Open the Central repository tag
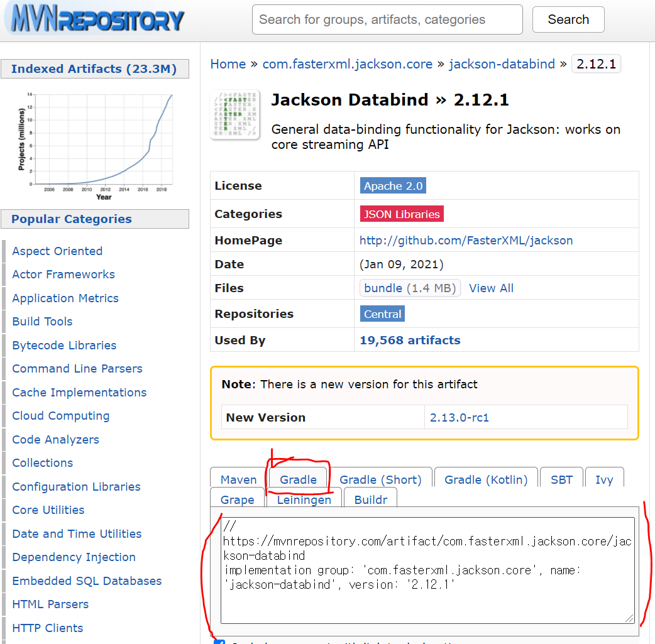 [x=382, y=314]
